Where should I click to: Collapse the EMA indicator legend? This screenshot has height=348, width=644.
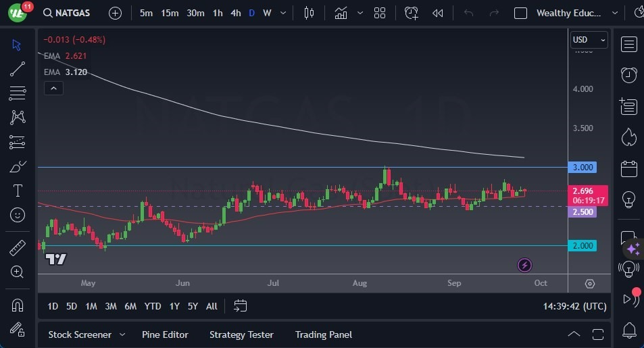tap(53, 88)
